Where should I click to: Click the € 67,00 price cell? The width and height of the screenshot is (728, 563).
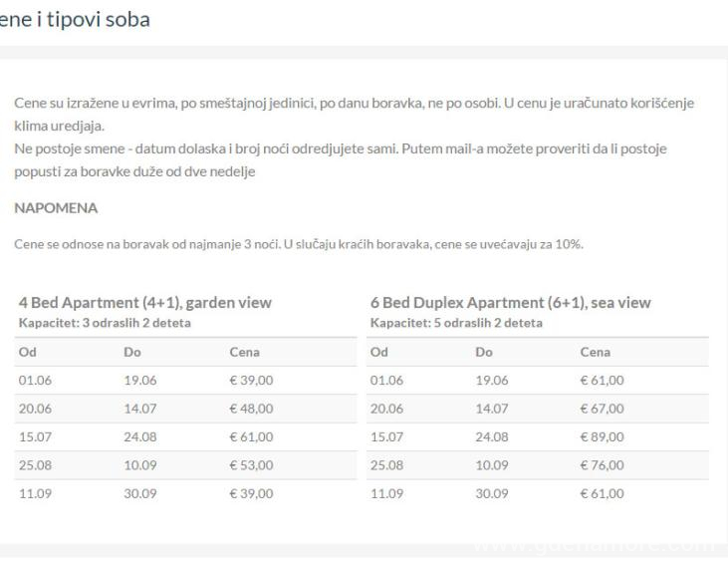[602, 409]
